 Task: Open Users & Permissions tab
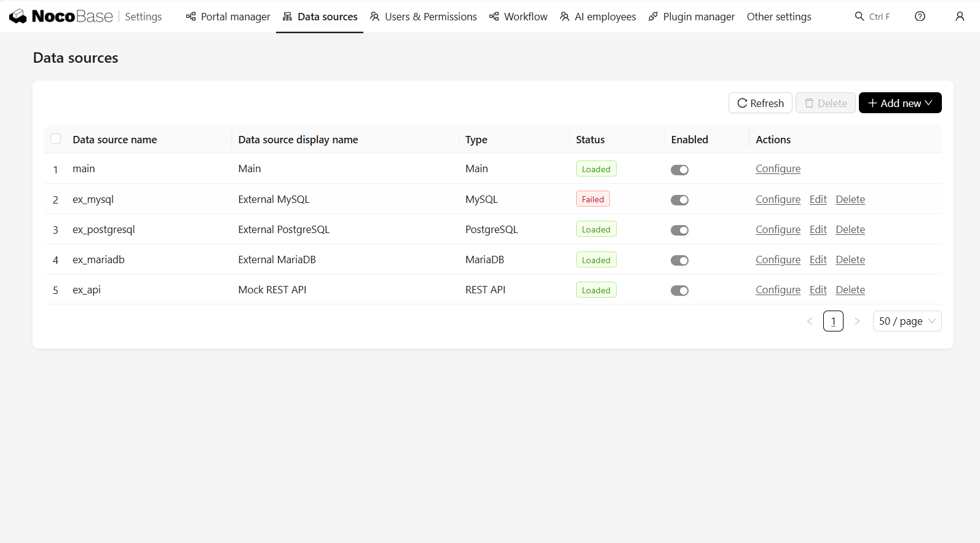(x=424, y=17)
